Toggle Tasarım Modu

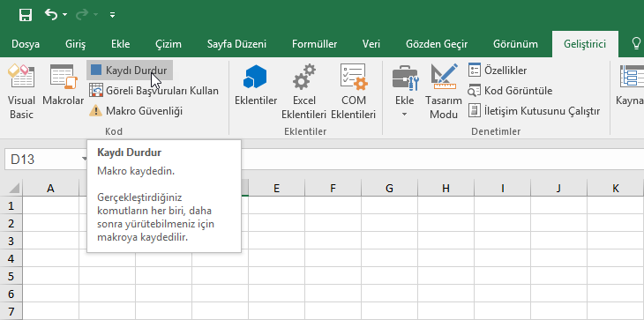tap(444, 91)
